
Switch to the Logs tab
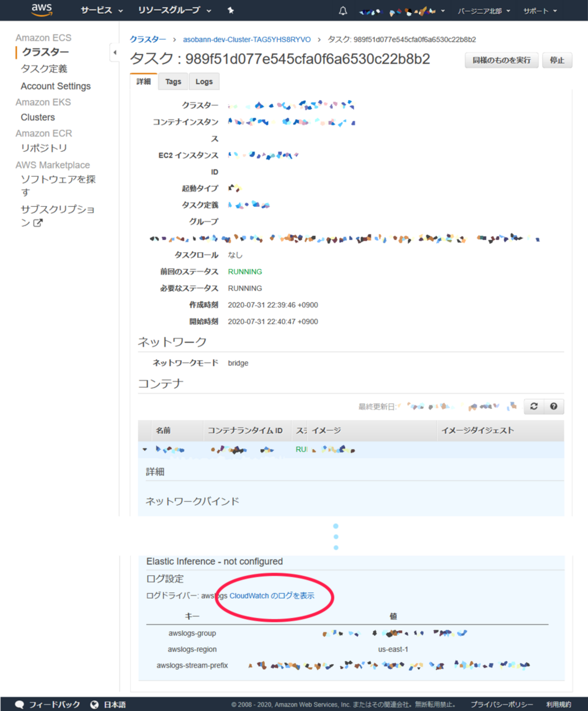(x=204, y=81)
